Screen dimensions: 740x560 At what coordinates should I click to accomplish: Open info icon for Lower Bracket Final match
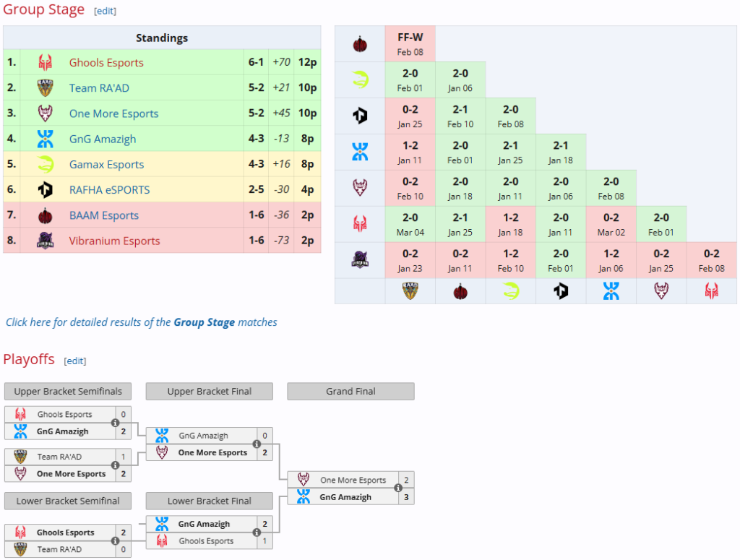(257, 533)
